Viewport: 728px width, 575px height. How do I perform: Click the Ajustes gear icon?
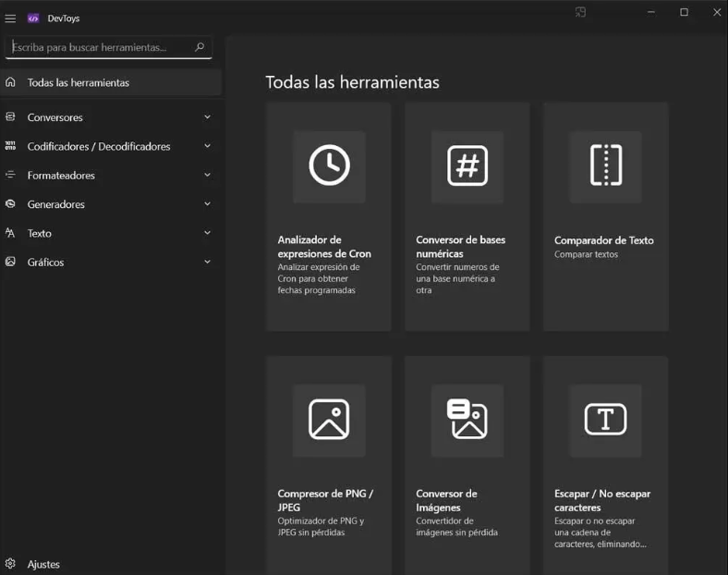point(11,564)
